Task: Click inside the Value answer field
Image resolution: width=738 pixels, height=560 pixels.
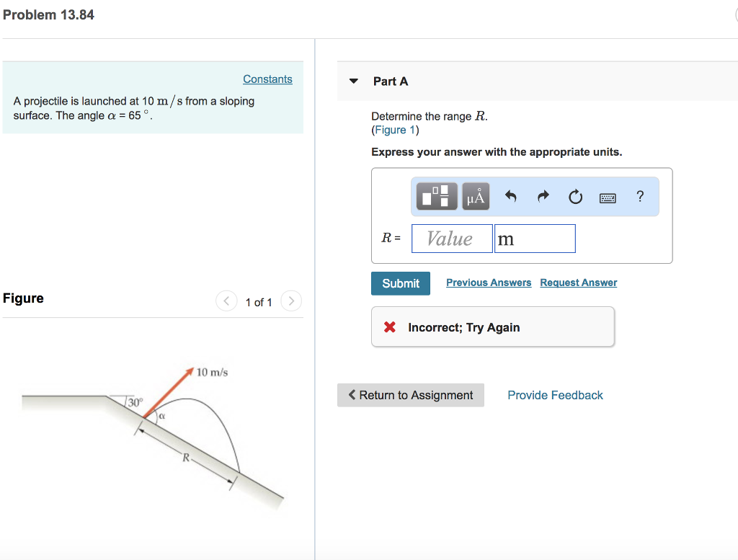Action: tap(452, 238)
